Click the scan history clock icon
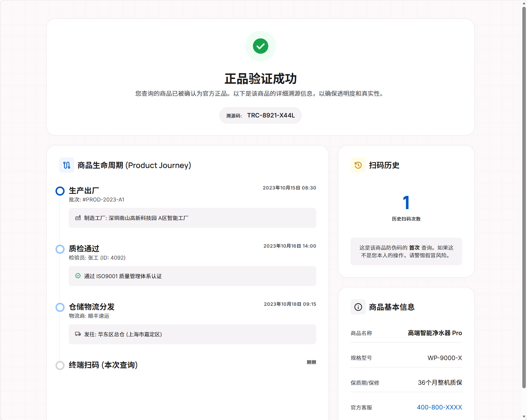 coord(358,165)
